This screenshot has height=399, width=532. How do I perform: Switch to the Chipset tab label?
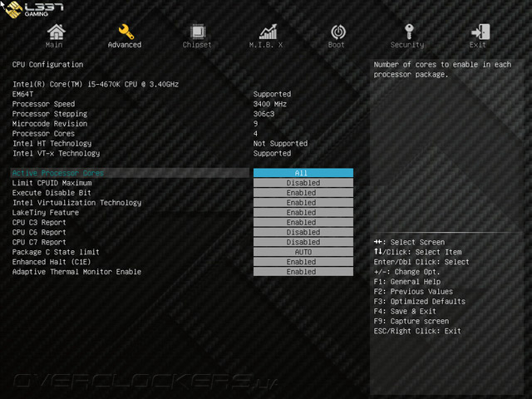(197, 45)
